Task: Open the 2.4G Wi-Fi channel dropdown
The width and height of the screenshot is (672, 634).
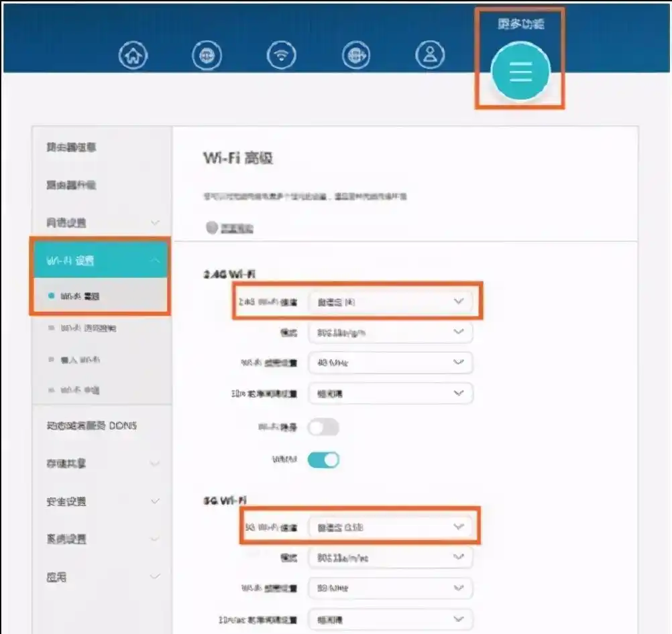Action: tap(391, 302)
